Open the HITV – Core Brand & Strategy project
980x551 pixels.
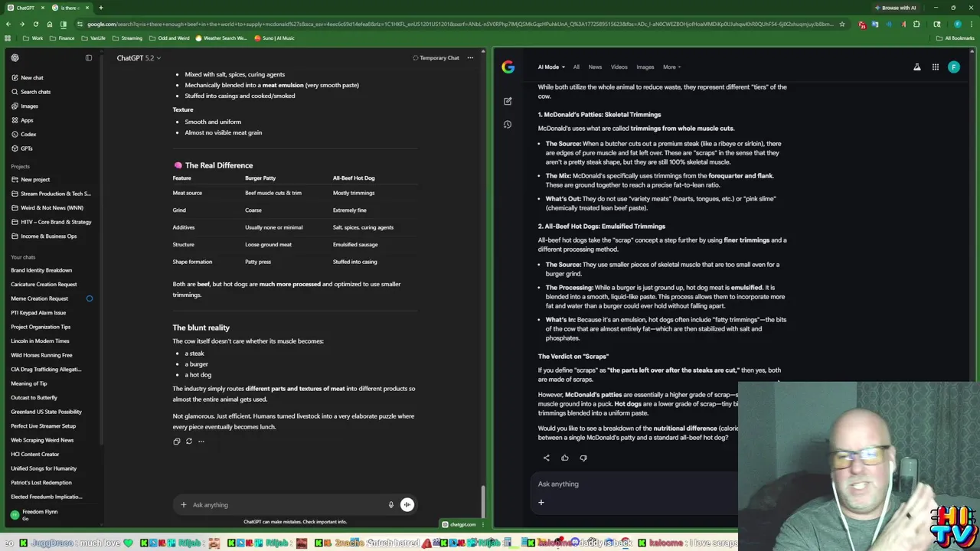click(x=51, y=222)
